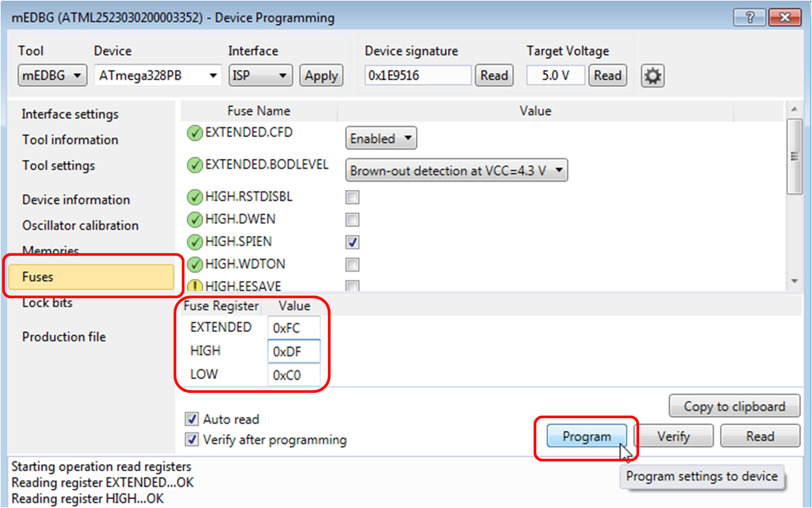
Task: Enable the HIGH.RSTDISBL fuse checkbox
Action: tap(352, 197)
